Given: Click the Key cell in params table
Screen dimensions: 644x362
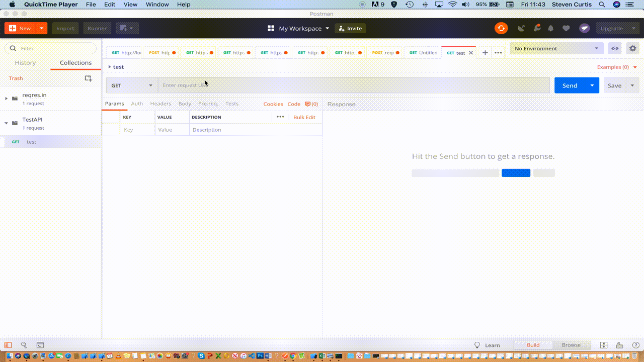Looking at the screenshot, I should click(x=137, y=130).
